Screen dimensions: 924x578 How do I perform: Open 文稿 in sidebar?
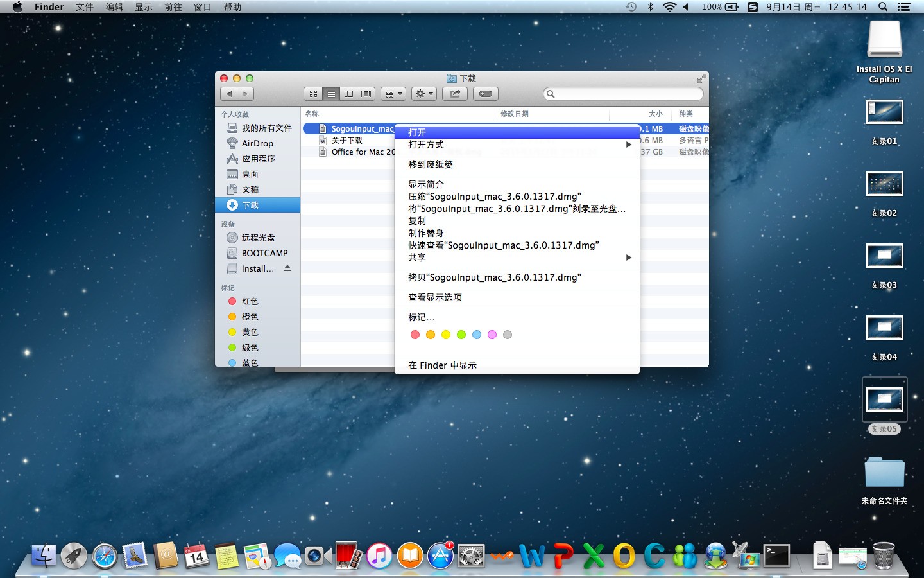click(x=258, y=189)
